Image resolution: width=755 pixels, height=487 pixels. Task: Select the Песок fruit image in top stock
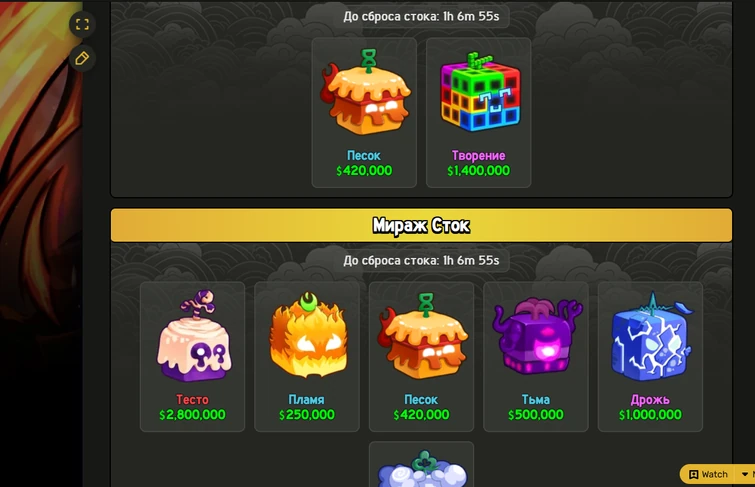click(365, 92)
